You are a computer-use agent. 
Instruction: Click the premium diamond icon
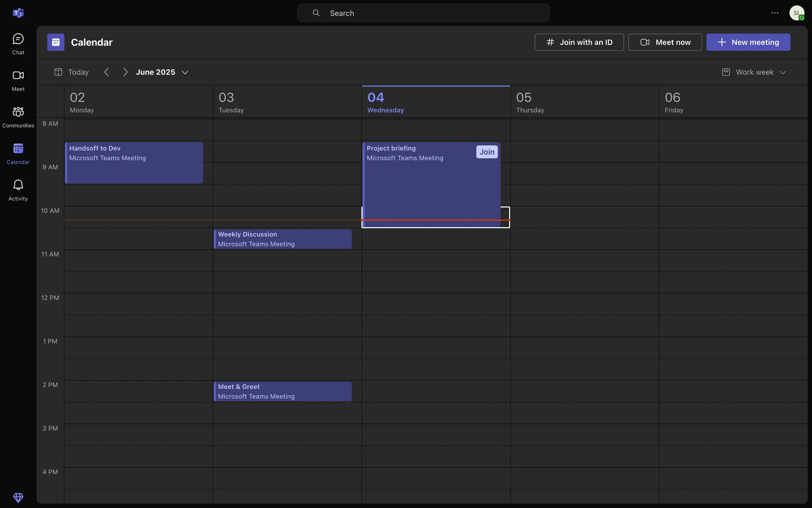(x=18, y=497)
